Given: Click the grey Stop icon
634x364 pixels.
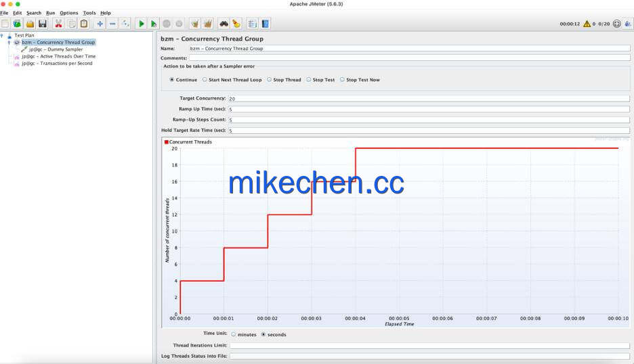Looking at the screenshot, I should point(167,24).
